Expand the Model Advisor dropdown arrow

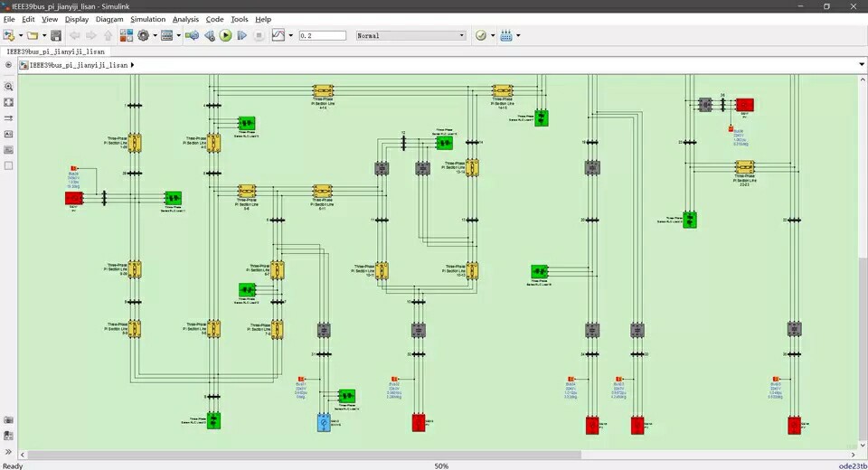pos(493,35)
